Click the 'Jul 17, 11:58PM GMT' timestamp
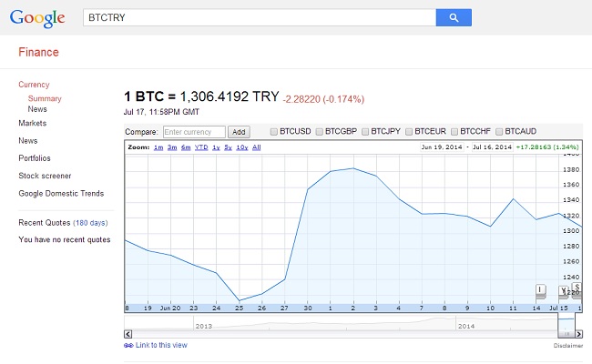 [x=161, y=112]
